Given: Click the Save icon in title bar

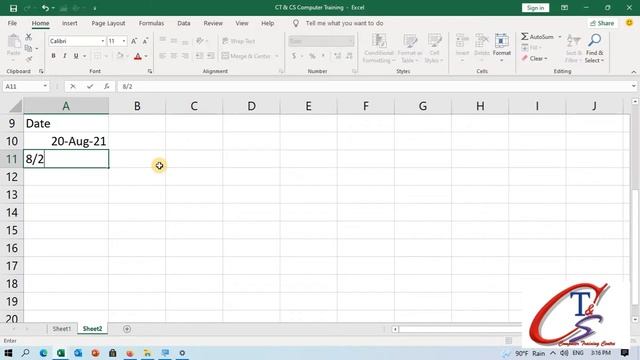Looking at the screenshot, I should point(13,8).
